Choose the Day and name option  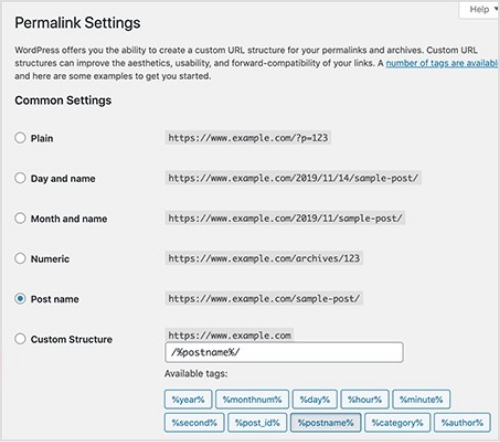tap(20, 178)
